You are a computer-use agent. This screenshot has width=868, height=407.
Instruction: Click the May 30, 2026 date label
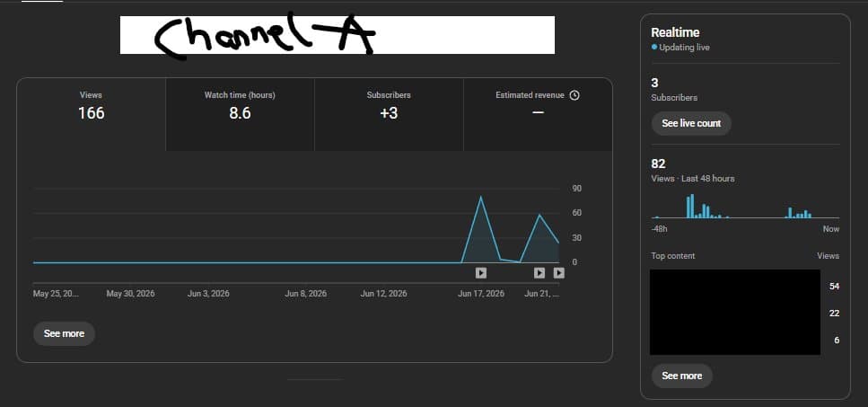point(131,294)
